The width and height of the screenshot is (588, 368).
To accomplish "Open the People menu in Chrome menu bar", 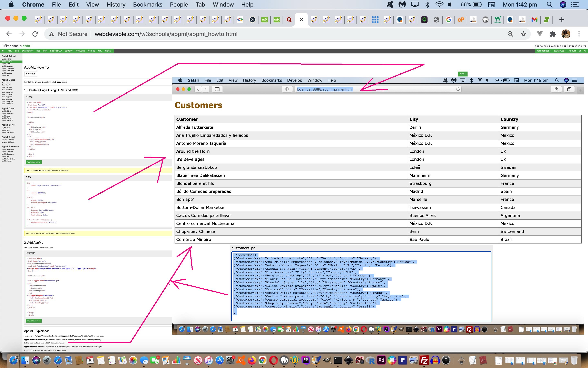I will point(179,5).
